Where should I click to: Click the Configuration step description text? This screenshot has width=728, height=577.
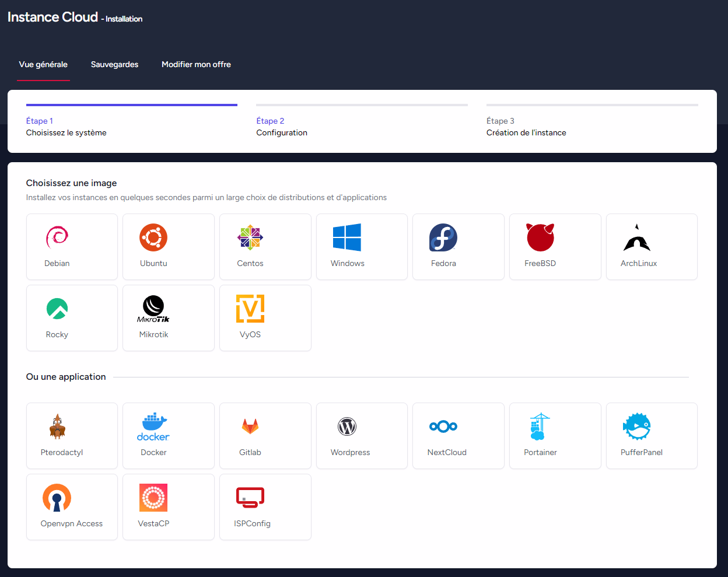coord(282,132)
